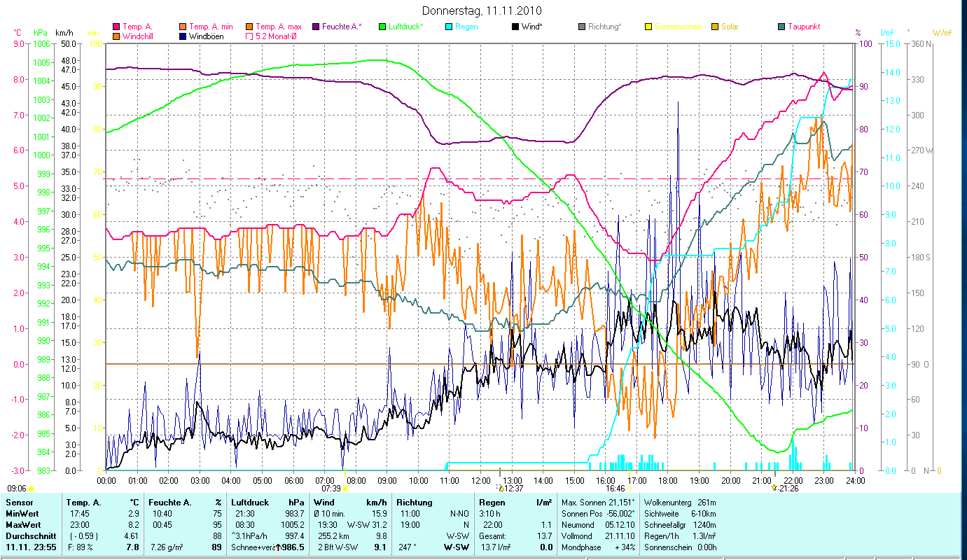Select the Donnerstag, 11.11.2010 date title

pos(482,11)
